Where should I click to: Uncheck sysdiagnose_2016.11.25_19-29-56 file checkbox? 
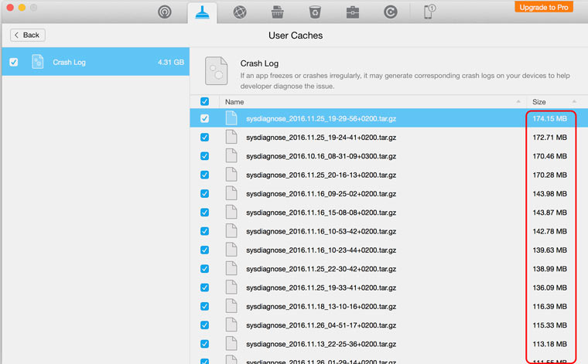204,118
